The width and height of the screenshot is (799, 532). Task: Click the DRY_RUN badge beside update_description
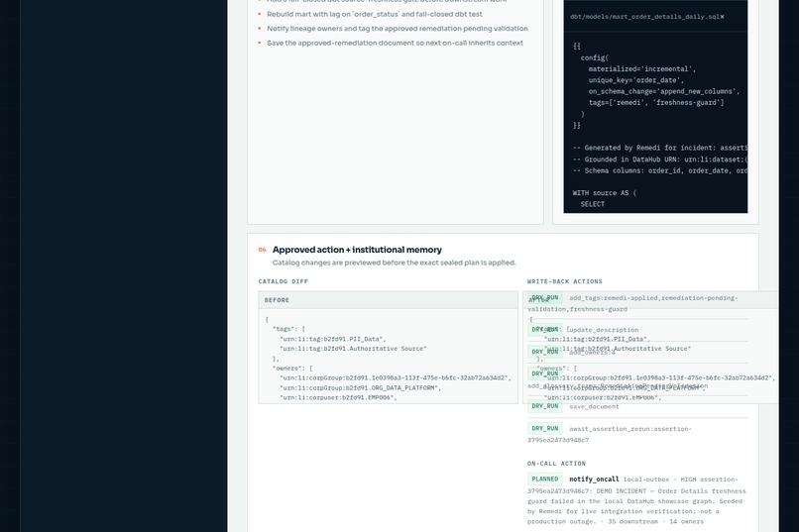click(544, 329)
